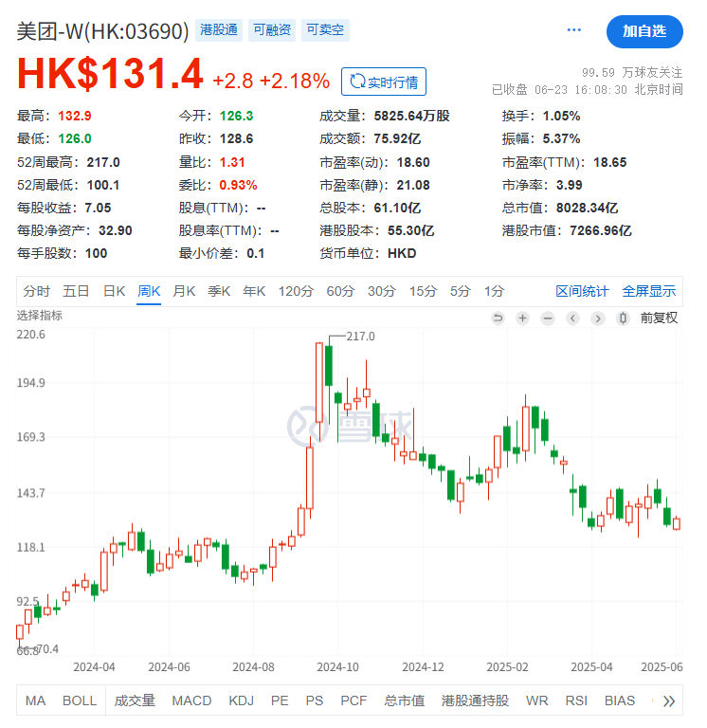This screenshot has width=707, height=728.
Task: Toggle the PS indicator
Action: point(315,701)
